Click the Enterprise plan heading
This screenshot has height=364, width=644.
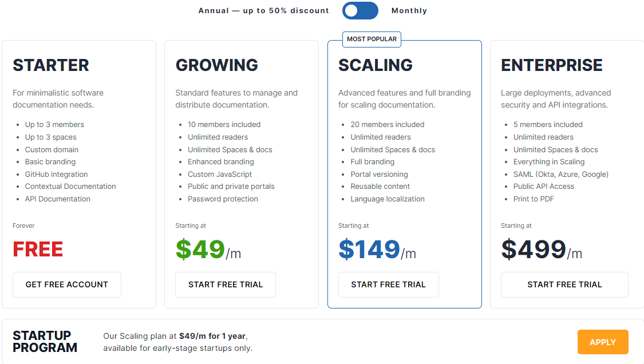(x=552, y=65)
